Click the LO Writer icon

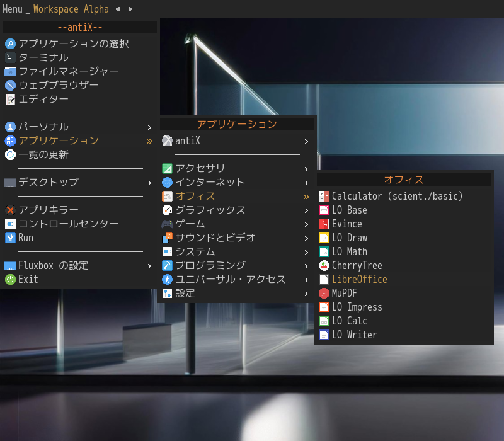tap(324, 335)
